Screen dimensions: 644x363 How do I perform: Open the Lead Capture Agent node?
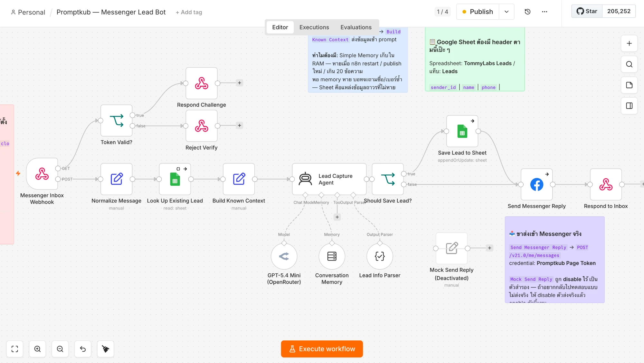coord(329,179)
